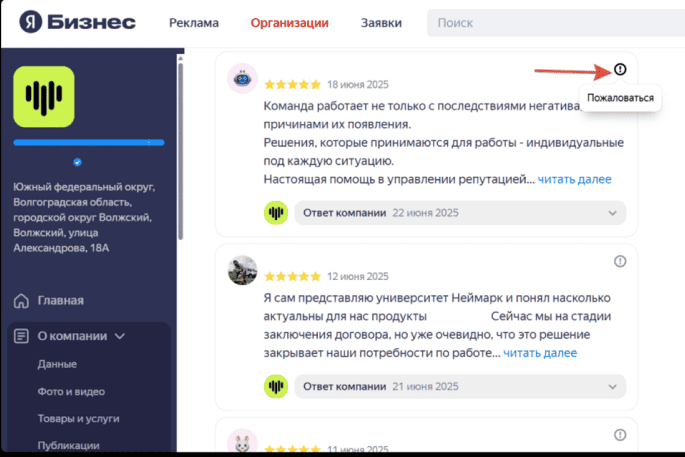The width and height of the screenshot is (685, 457).
Task: Click the home icon beside Главная
Action: pos(21,301)
